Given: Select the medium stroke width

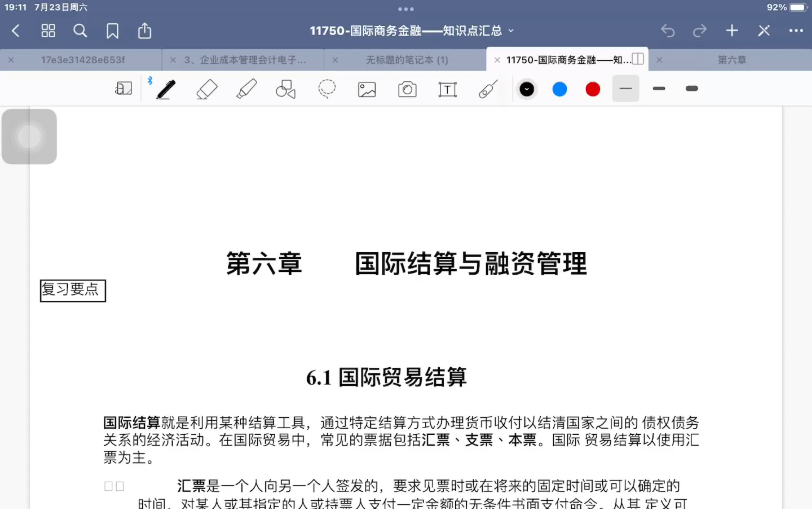Looking at the screenshot, I should click(x=659, y=88).
